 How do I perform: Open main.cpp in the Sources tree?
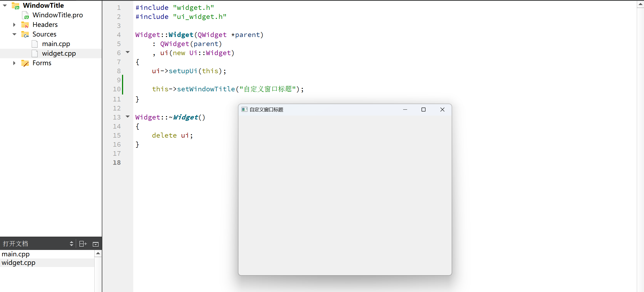56,44
